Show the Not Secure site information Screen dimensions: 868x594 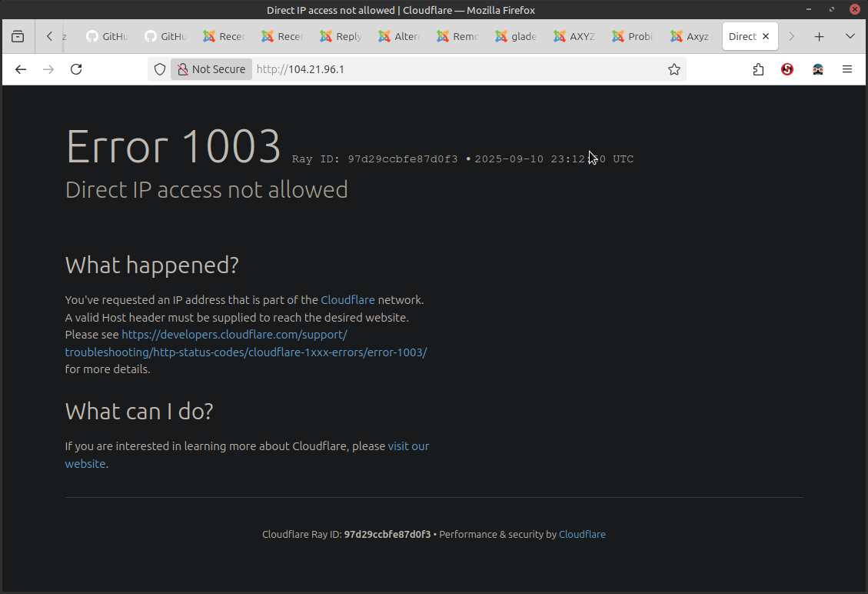click(x=211, y=69)
